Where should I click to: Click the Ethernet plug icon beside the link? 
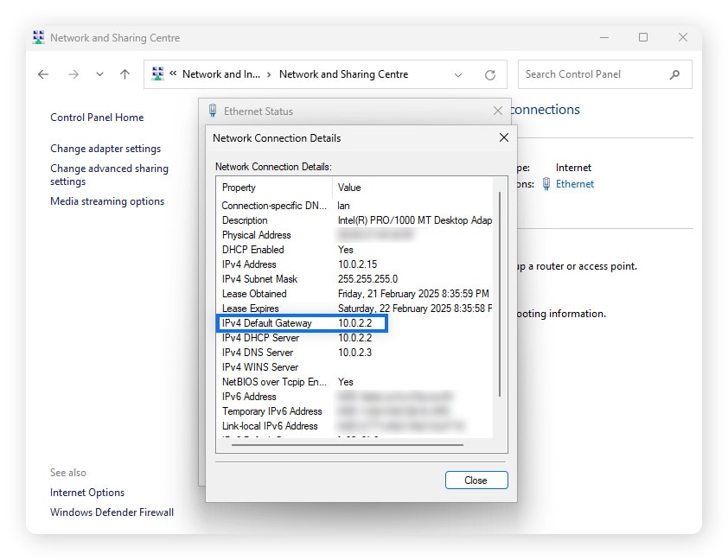[546, 184]
